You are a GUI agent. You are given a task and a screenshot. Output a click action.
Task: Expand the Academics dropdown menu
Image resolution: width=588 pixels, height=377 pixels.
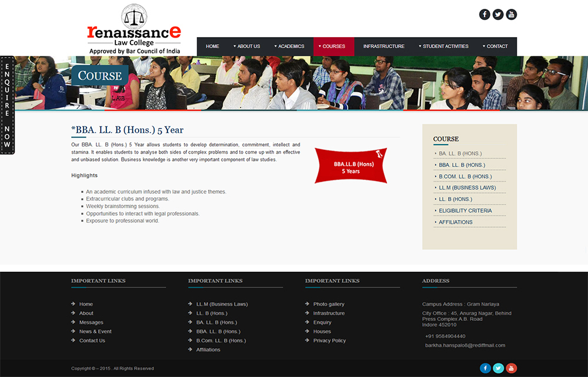point(289,46)
